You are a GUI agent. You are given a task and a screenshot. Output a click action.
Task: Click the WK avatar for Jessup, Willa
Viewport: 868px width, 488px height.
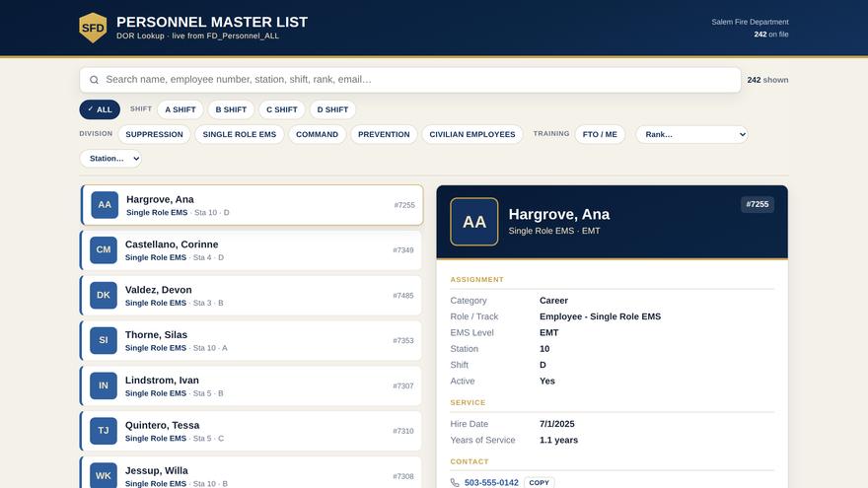104,475
